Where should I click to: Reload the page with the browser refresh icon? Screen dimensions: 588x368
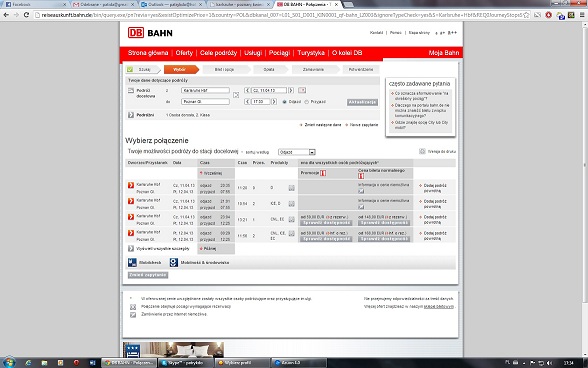click(x=26, y=15)
